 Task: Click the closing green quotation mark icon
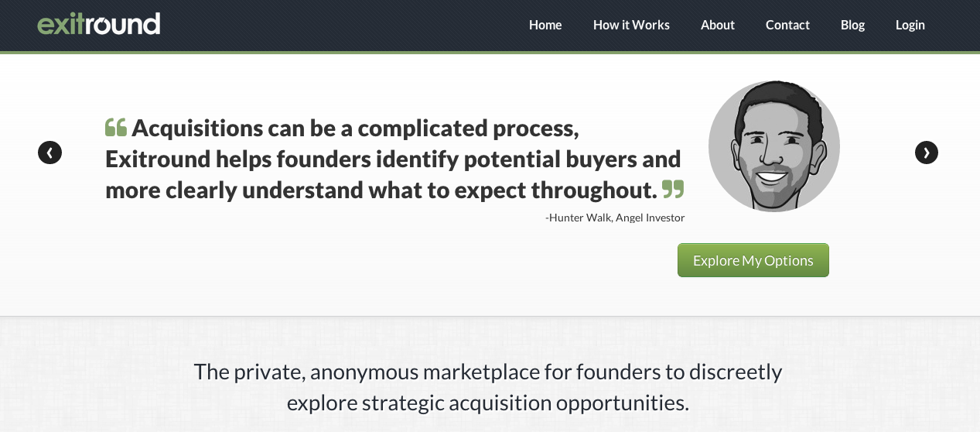[674, 189]
